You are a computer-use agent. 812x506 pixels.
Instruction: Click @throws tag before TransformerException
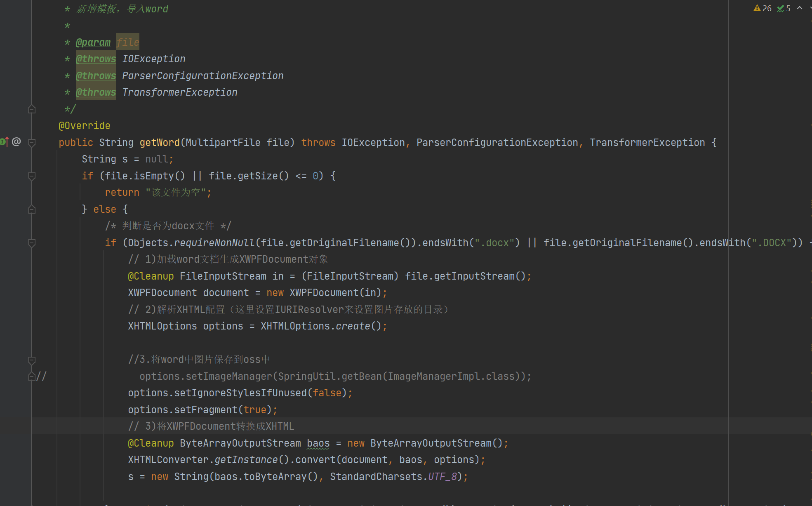point(96,92)
